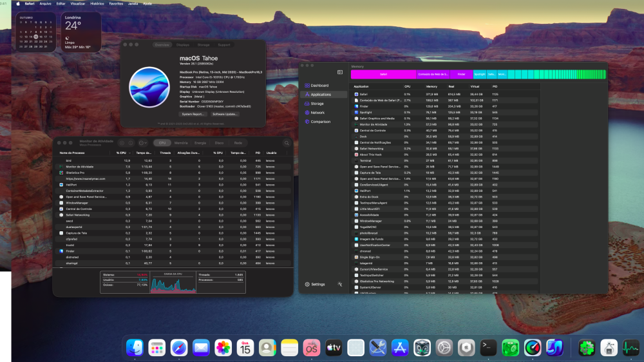Open the Histórico menu
Viewport: 644px width, 362px height.
(x=97, y=4)
